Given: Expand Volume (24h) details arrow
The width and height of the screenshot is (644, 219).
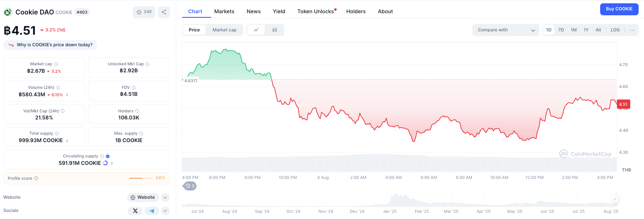Looking at the screenshot, I should click(67, 95).
